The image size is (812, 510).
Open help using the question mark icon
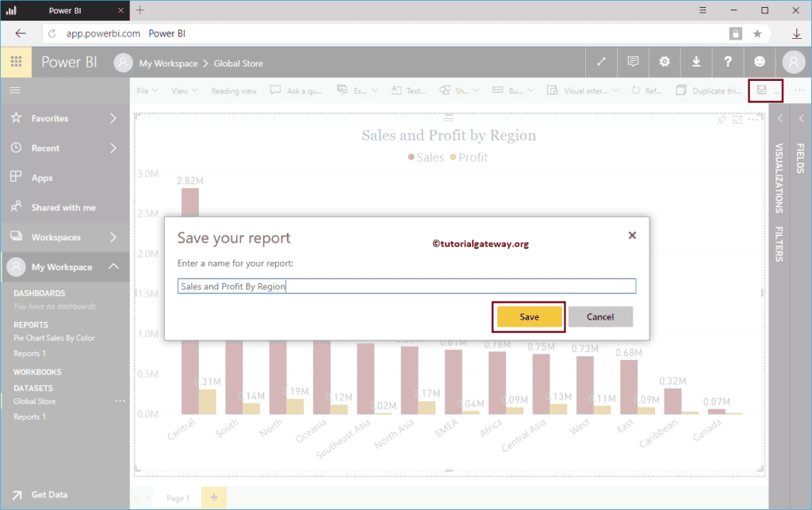click(728, 62)
